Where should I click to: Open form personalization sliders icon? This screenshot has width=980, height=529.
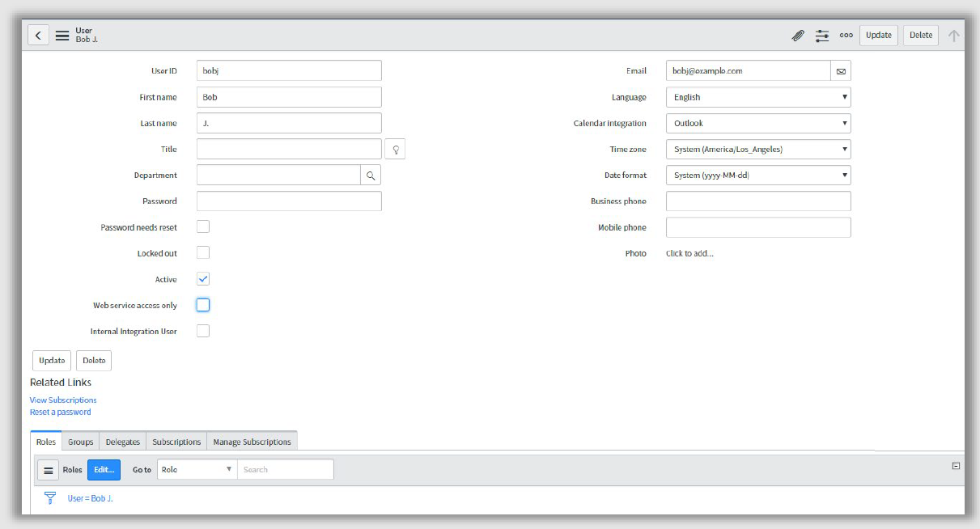823,35
